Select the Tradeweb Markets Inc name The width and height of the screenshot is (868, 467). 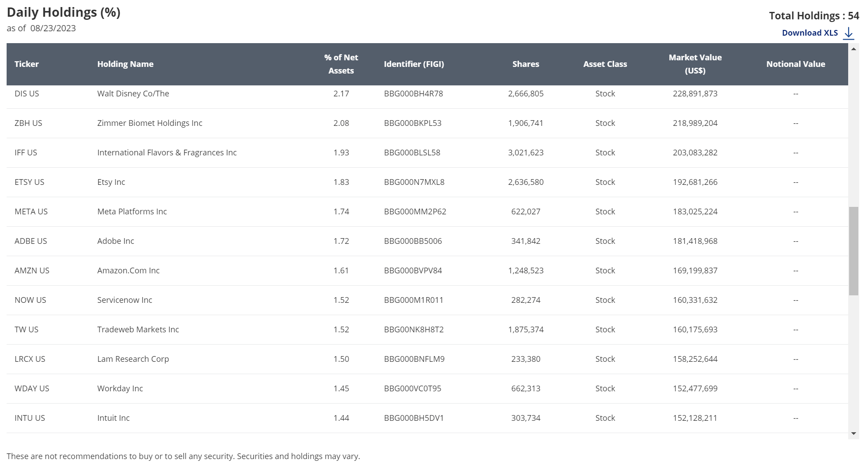(x=138, y=330)
